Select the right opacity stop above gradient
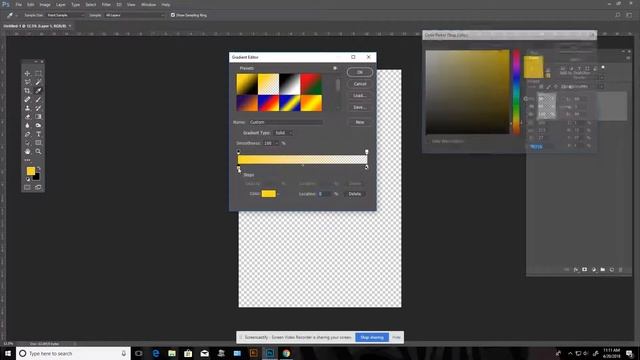The image size is (640, 360). (367, 152)
